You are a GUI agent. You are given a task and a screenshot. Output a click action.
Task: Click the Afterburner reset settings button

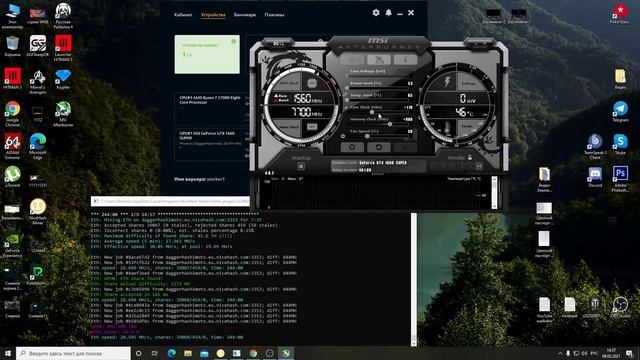(378, 147)
